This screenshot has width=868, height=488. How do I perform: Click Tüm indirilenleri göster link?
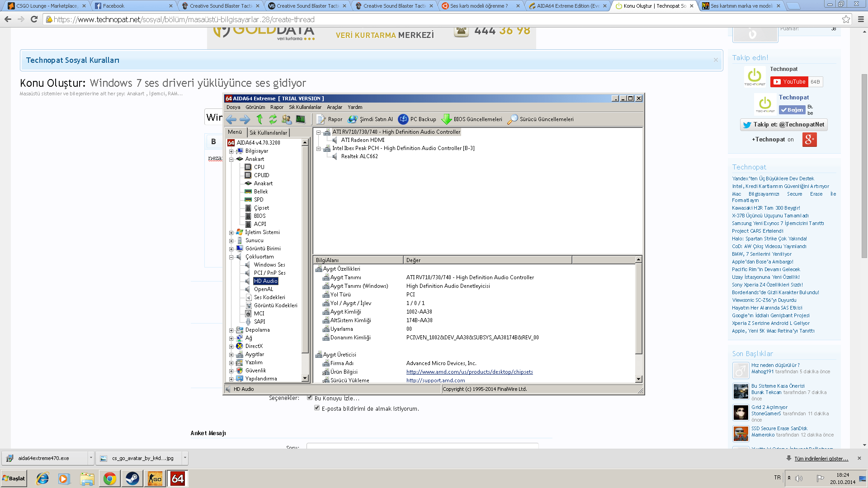click(821, 459)
